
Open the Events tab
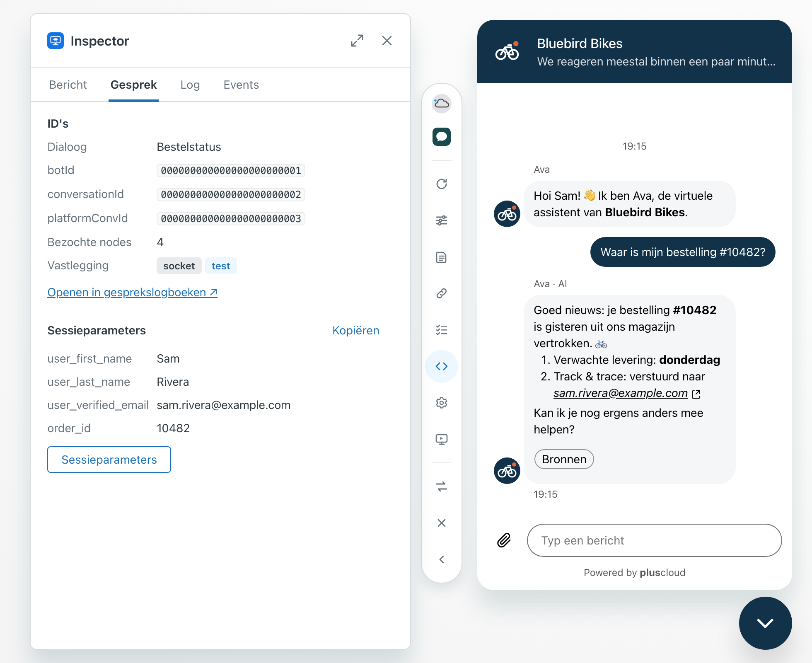point(241,85)
